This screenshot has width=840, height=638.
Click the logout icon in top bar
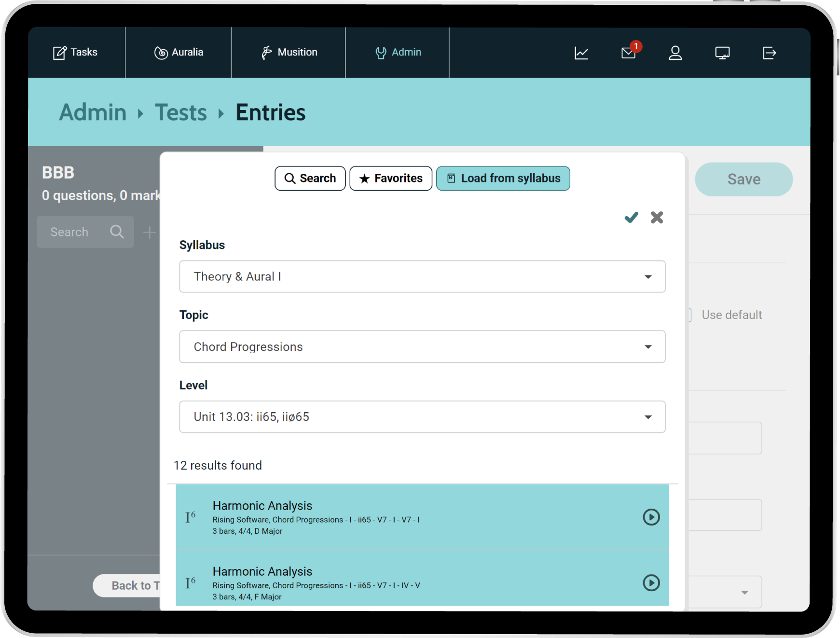tap(769, 53)
